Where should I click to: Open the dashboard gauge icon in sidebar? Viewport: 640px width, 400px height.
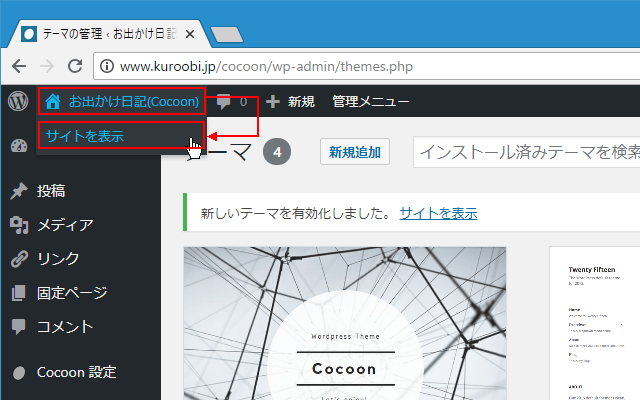tap(19, 146)
